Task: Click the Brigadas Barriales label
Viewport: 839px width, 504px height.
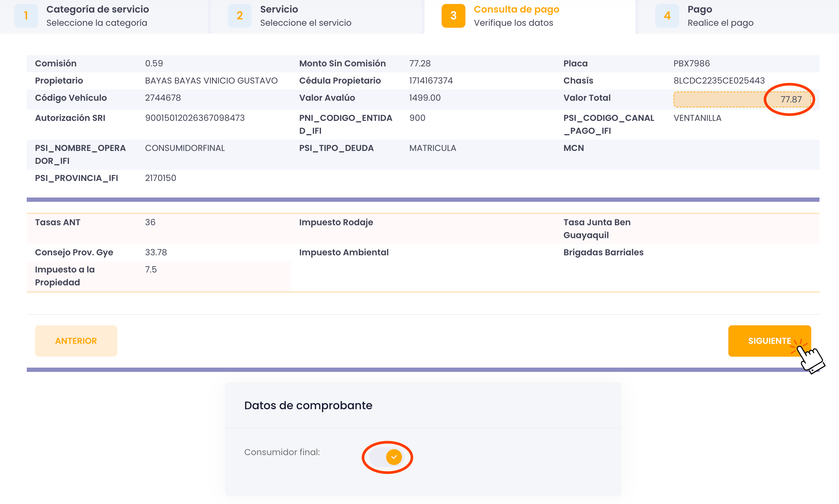Action: click(x=603, y=252)
